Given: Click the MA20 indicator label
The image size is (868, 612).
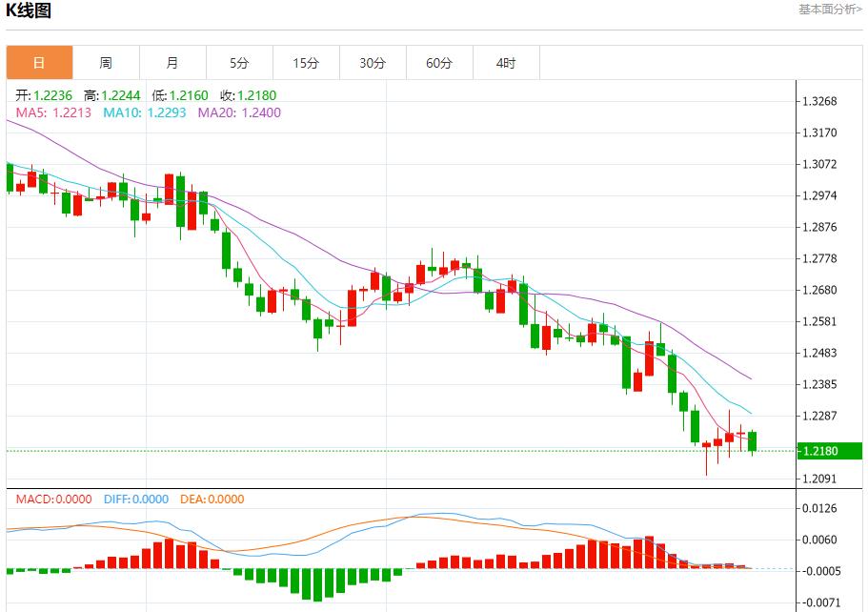Looking at the screenshot, I should 239,112.
